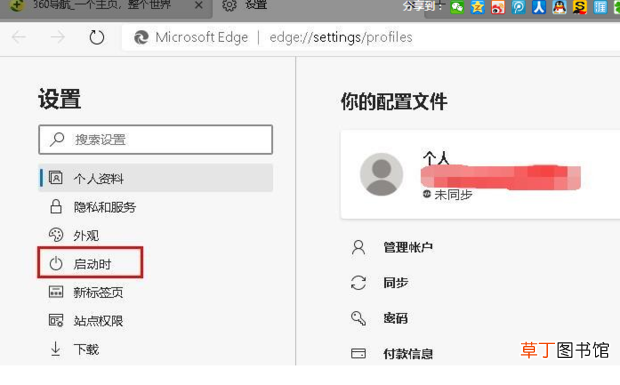Switch to the 设置 settings tab
The image size is (620, 385).
(245, 6)
